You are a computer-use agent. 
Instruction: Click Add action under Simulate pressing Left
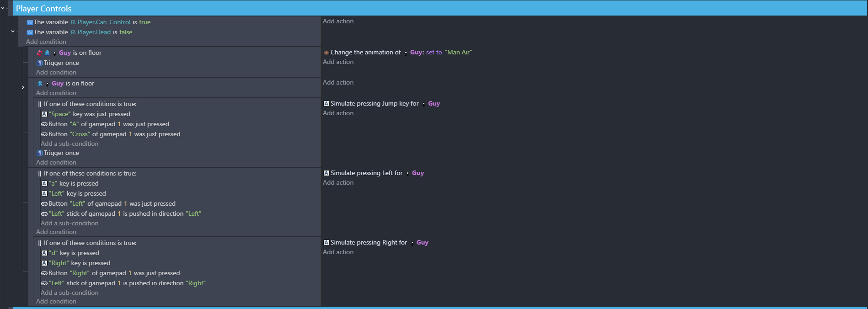click(x=338, y=182)
